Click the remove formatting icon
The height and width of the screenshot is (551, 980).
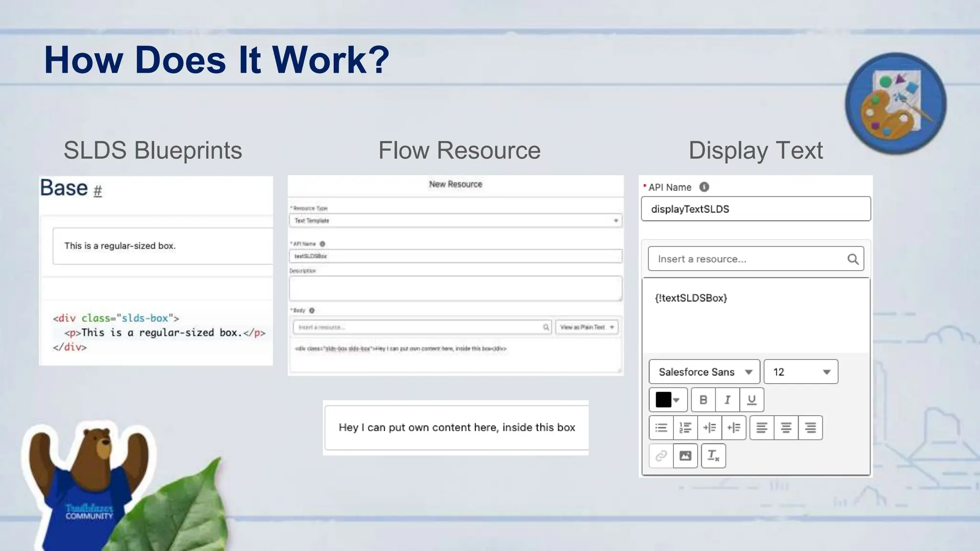pyautogui.click(x=713, y=456)
